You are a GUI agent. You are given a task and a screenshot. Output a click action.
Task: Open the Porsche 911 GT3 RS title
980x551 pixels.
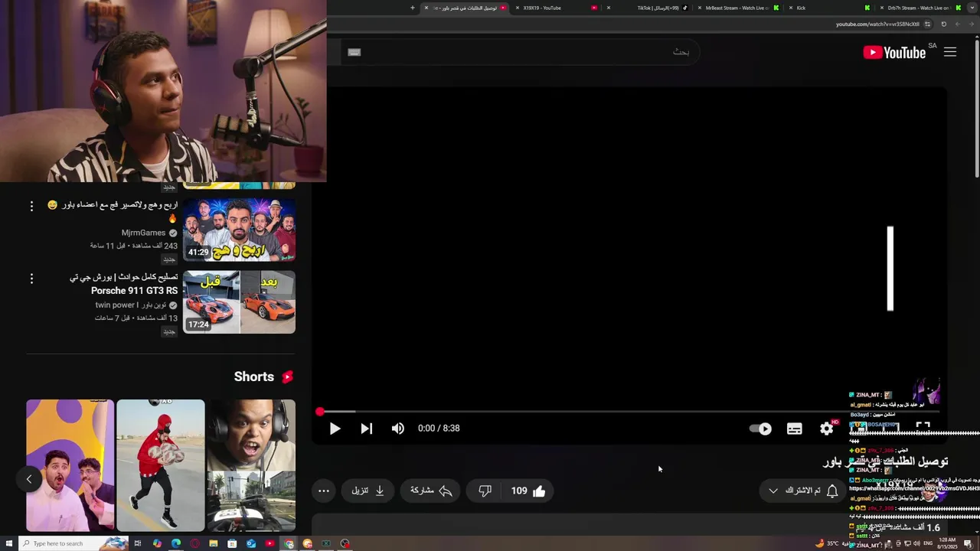[x=124, y=284]
